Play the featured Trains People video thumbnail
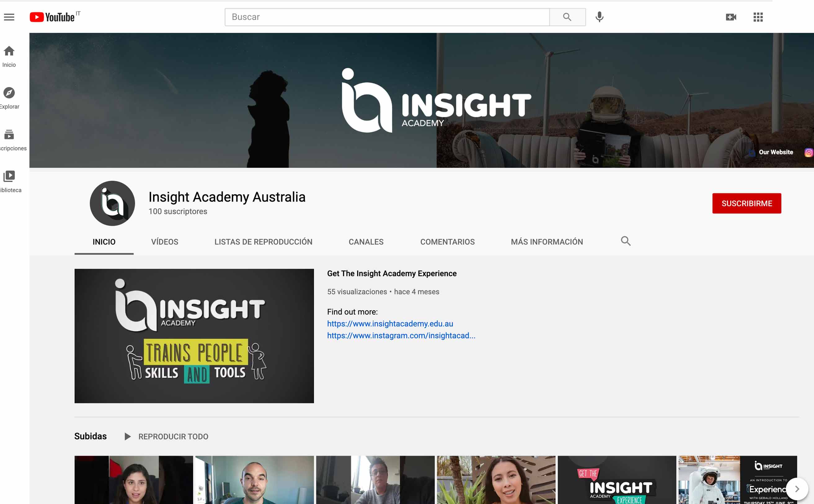This screenshot has height=504, width=814. pos(194,336)
